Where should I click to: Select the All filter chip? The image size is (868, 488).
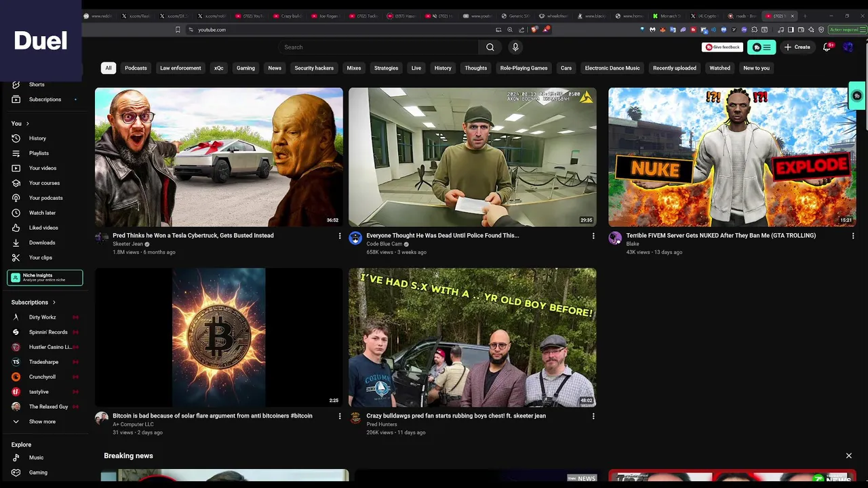point(108,68)
